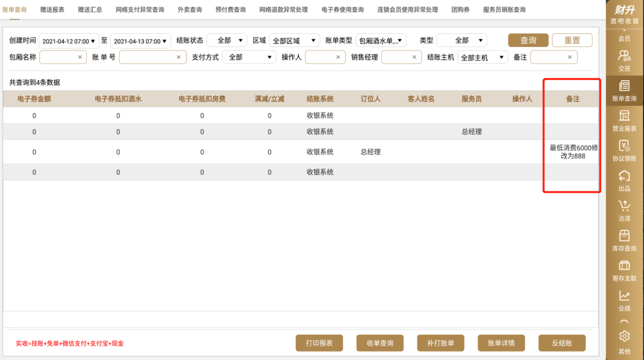Open the 连锁会员使用异常处理 tab

click(407, 10)
